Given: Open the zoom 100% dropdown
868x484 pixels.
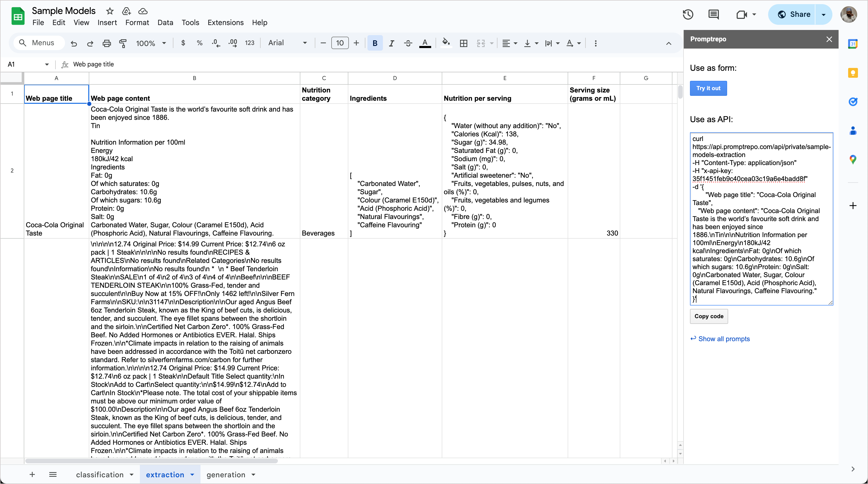Looking at the screenshot, I should [x=151, y=43].
